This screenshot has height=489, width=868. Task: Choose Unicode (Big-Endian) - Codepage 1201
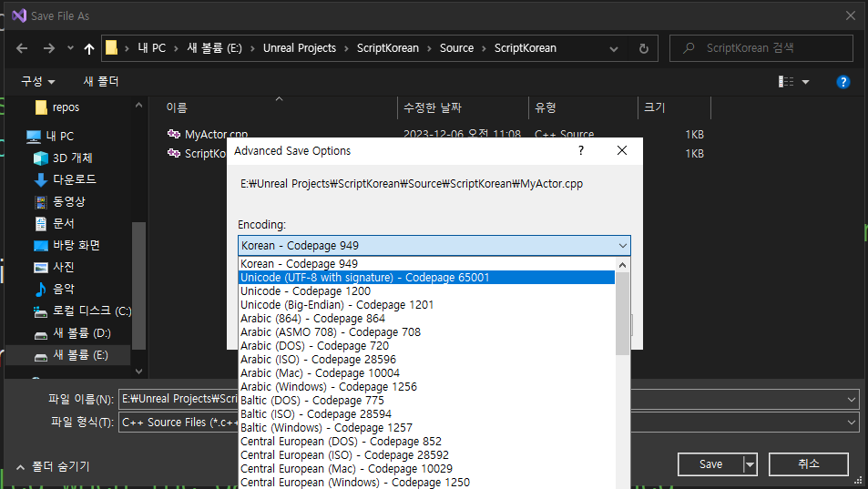[427, 305]
